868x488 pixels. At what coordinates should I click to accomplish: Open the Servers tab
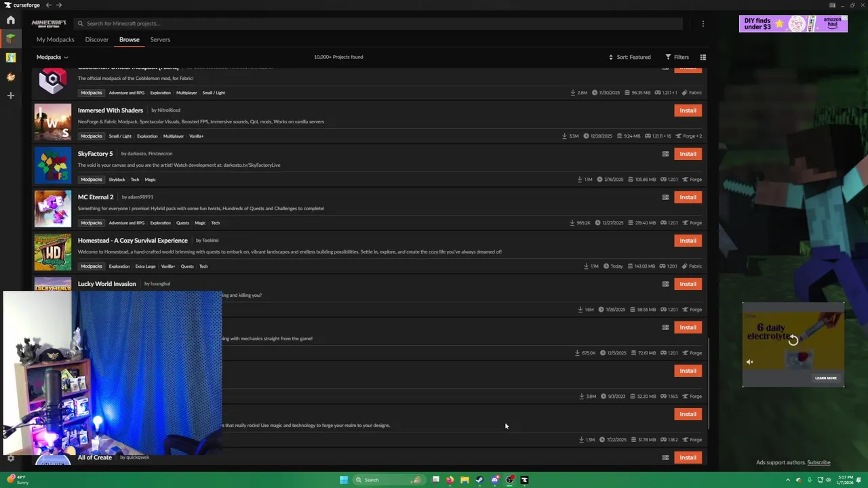[160, 39]
